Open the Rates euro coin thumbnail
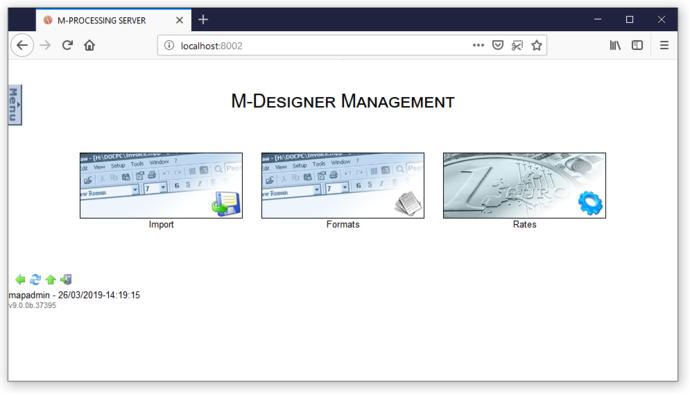 pos(525,185)
